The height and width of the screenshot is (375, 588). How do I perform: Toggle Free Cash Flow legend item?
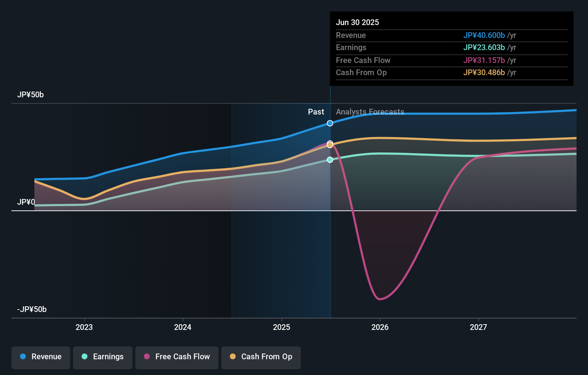pyautogui.click(x=177, y=357)
